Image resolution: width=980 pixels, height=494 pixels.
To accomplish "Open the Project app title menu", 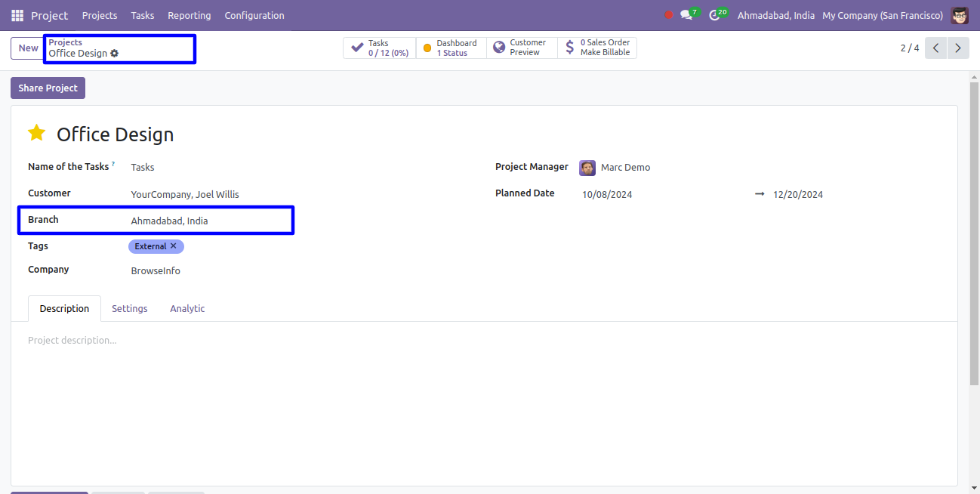I will coord(50,15).
